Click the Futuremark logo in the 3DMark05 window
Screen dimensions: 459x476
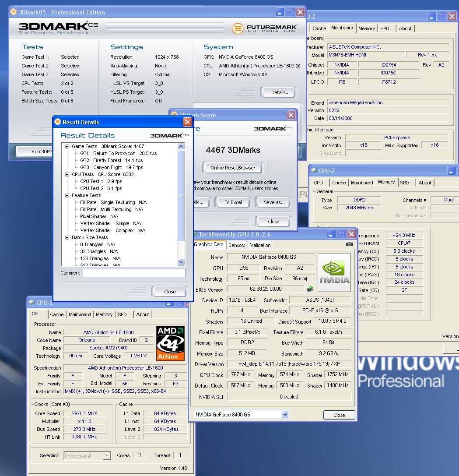[x=265, y=28]
